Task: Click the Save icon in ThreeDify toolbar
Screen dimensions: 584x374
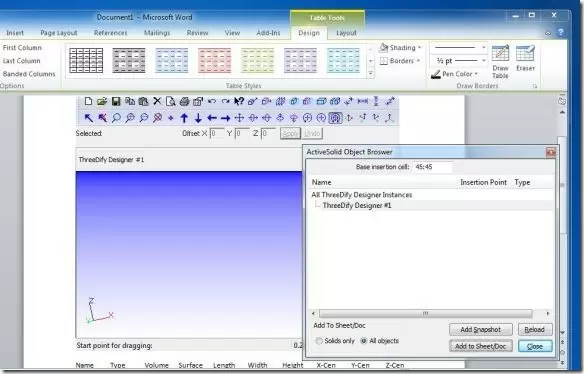Action: pos(116,101)
